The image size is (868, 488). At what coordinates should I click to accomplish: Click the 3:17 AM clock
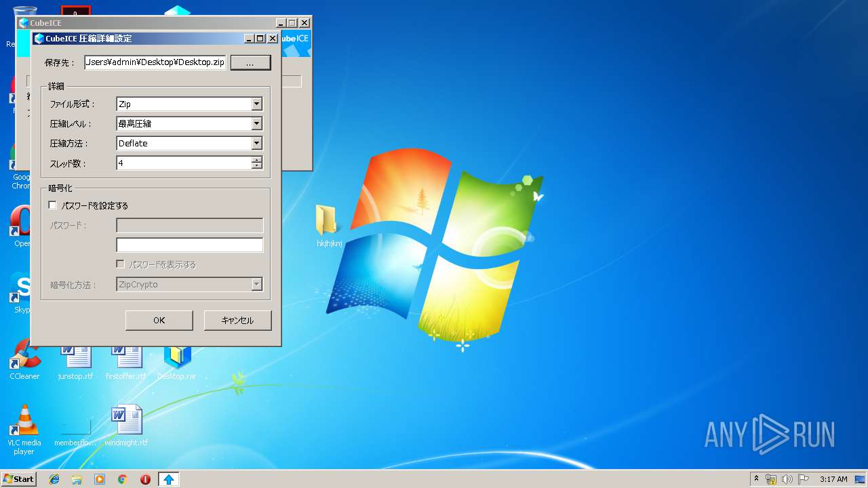tap(833, 479)
